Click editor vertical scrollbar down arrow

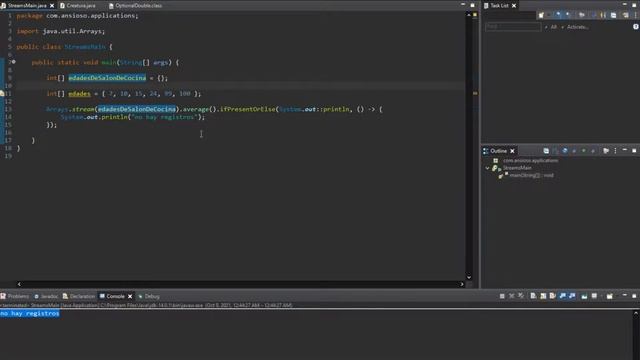coord(469,277)
